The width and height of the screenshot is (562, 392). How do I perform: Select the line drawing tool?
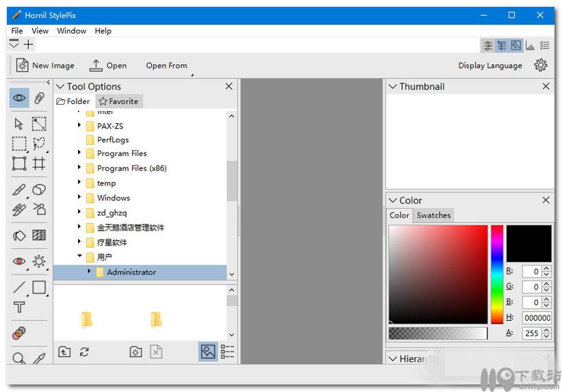(19, 287)
